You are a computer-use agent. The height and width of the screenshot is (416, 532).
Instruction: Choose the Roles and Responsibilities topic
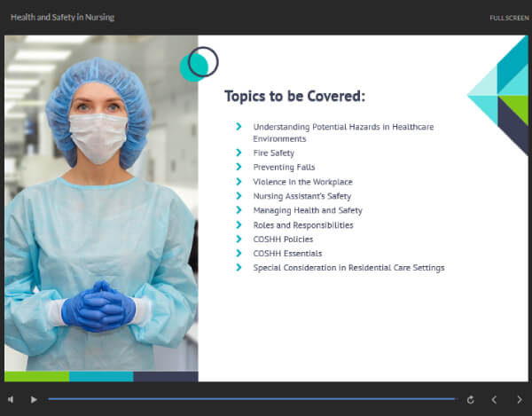coord(303,225)
